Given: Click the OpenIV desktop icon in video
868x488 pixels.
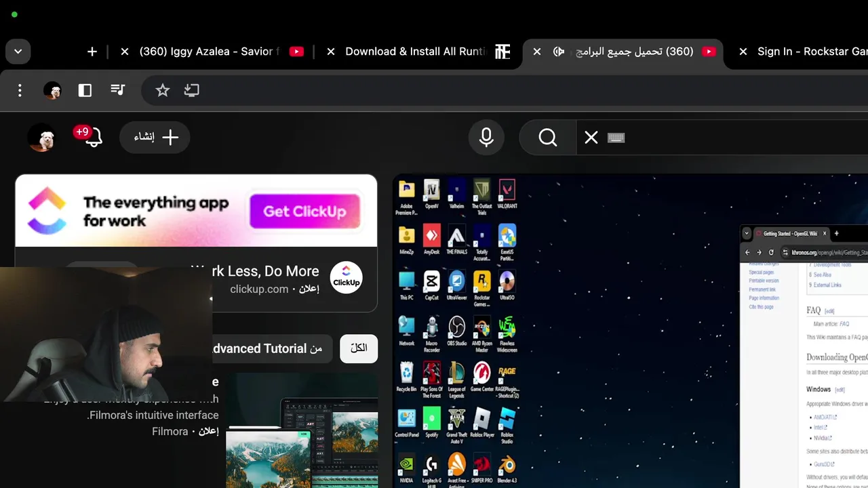Looking at the screenshot, I should pyautogui.click(x=431, y=195).
